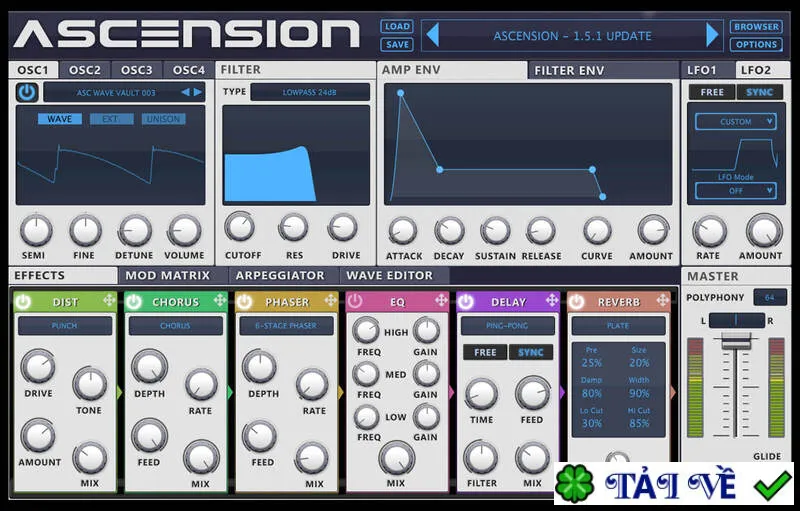Click the DELAY TIME knob
This screenshot has height=511, width=800.
coord(481,394)
